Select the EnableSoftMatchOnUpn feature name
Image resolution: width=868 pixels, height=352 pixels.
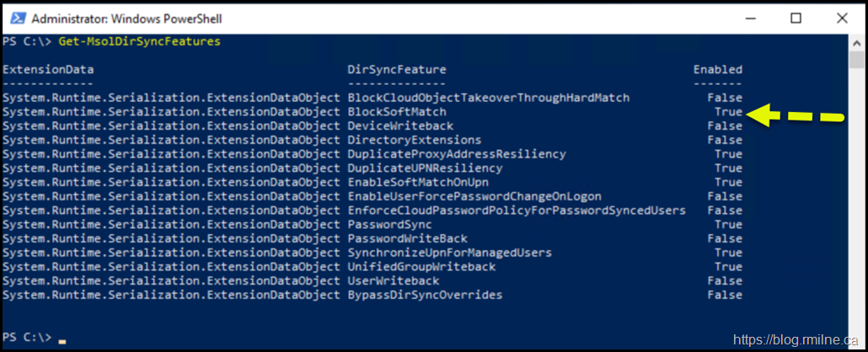point(418,183)
